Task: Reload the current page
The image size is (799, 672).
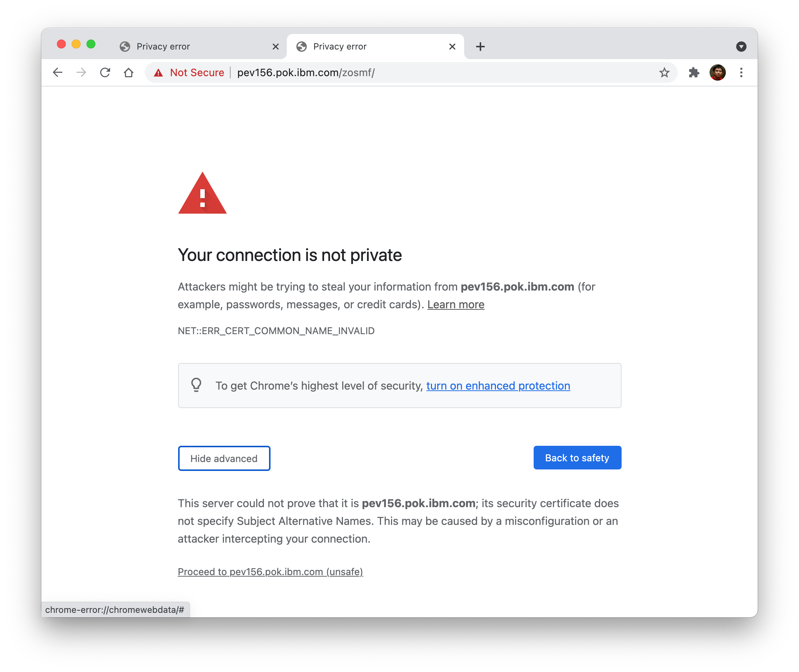Action: pos(105,72)
